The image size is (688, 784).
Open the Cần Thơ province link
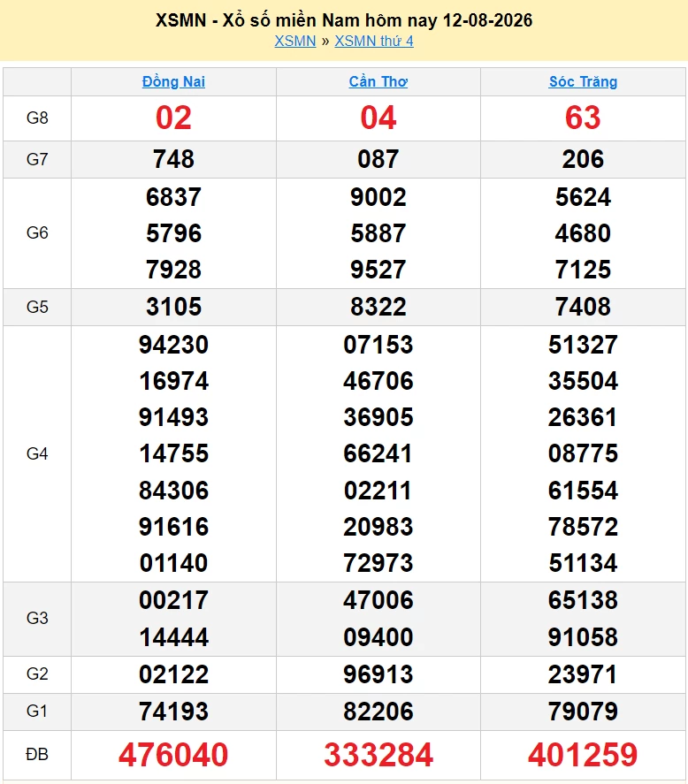(378, 81)
